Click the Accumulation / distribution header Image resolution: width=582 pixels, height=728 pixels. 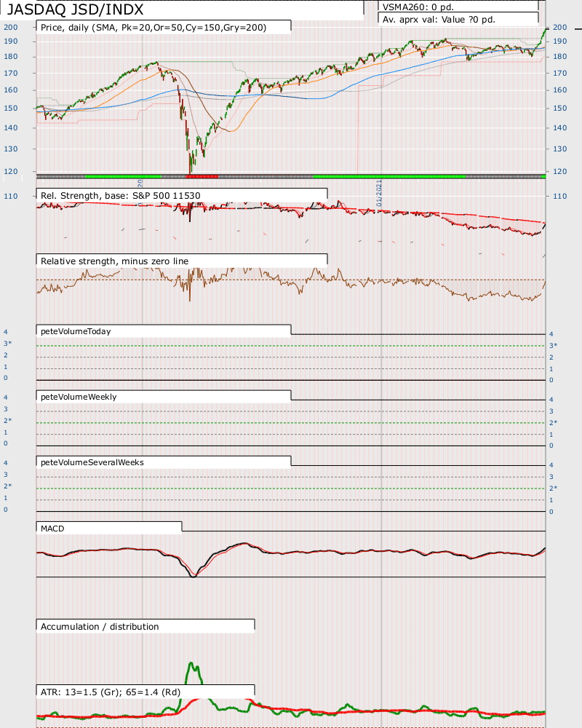100,626
